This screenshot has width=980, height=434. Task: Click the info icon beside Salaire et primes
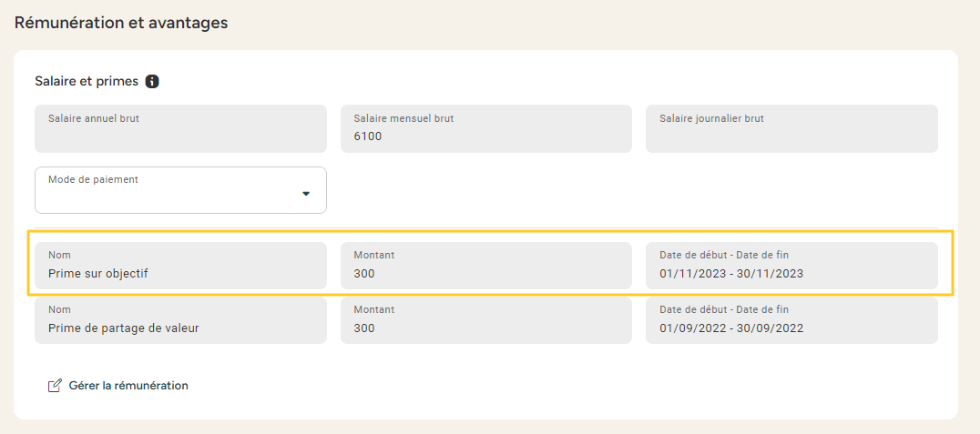pos(152,82)
